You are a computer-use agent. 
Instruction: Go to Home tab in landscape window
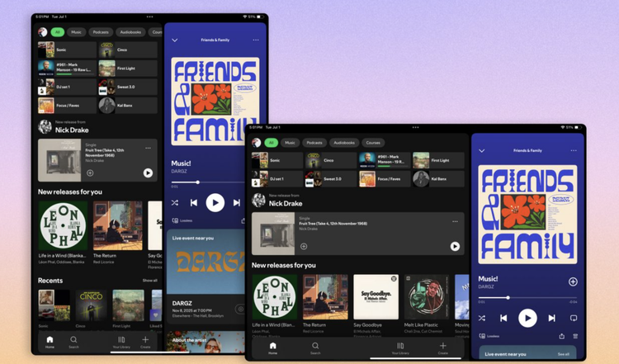[273, 347]
